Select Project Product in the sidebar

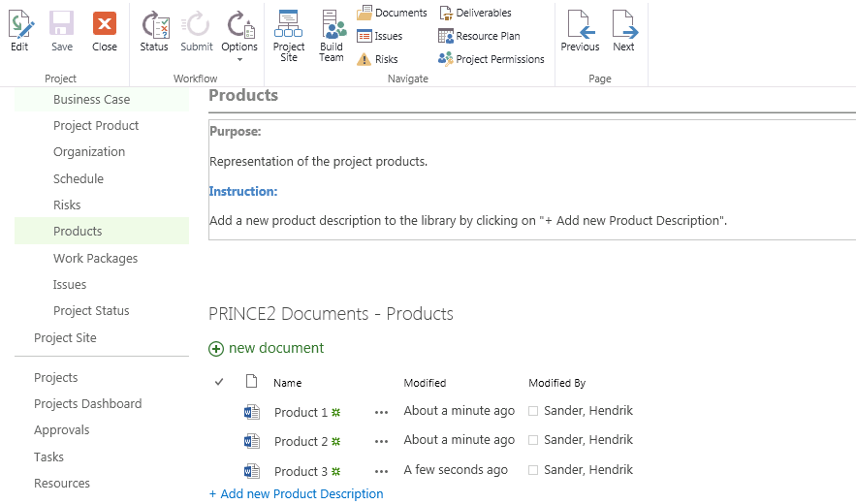point(96,126)
